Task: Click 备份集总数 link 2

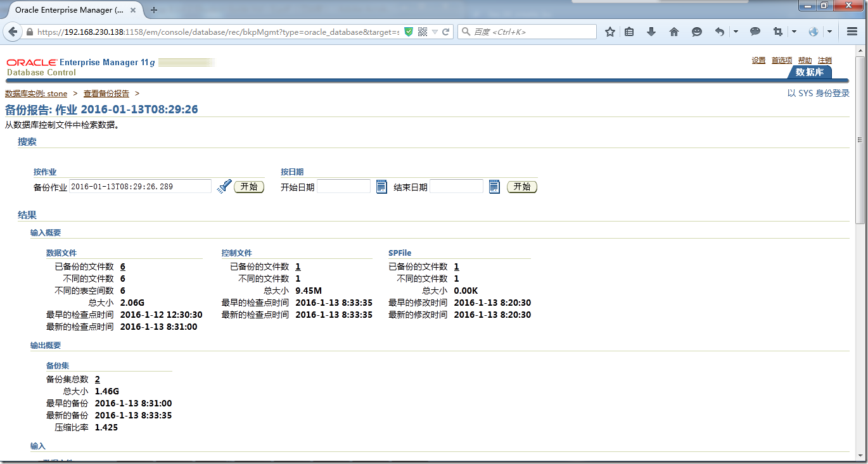Action: coord(98,379)
